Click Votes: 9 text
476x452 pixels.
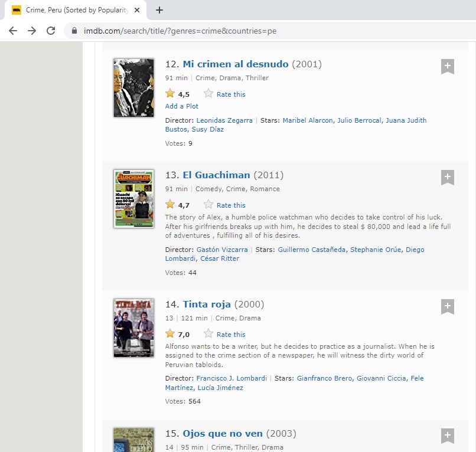(x=178, y=143)
